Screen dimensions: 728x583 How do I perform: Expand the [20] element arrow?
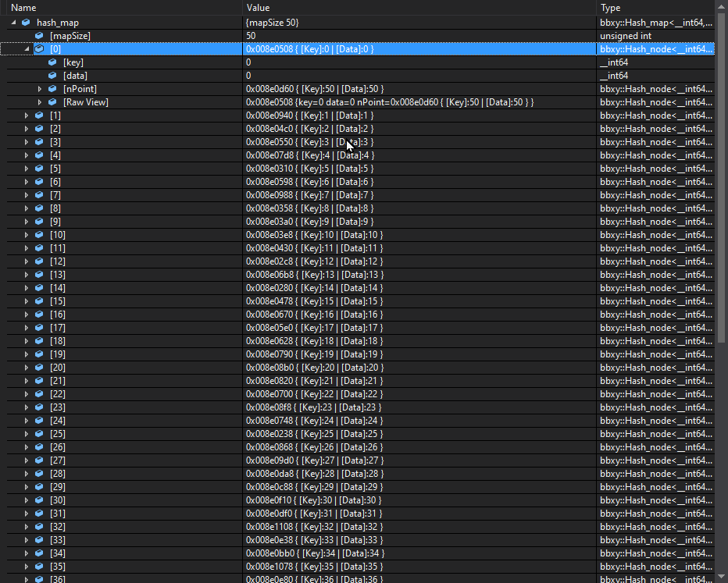click(x=27, y=368)
